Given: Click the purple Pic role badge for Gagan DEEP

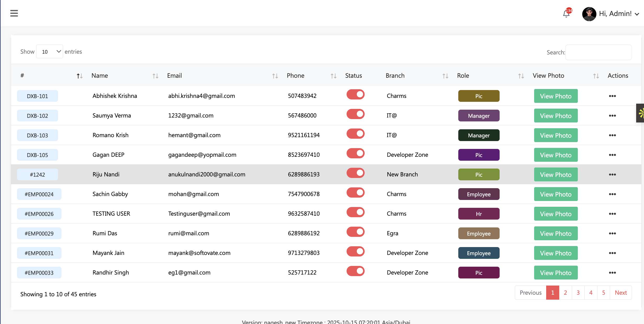Looking at the screenshot, I should [479, 155].
